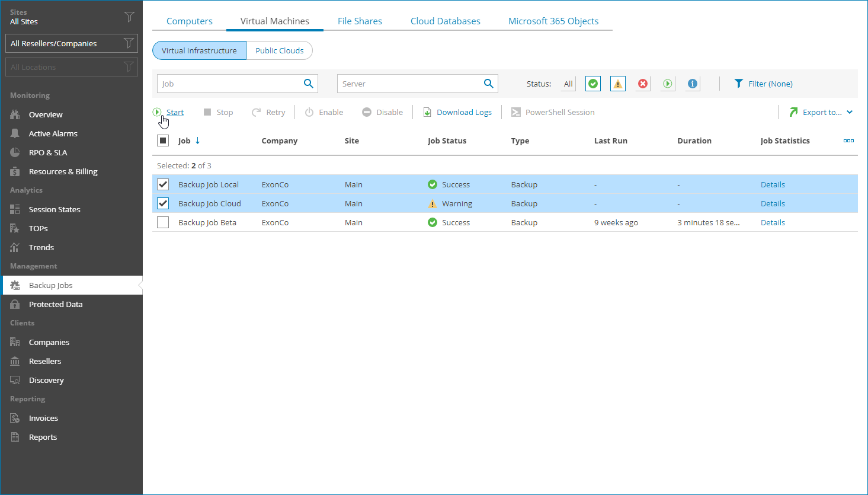Check the Backup Job Beta checkbox
Image resolution: width=868 pixels, height=495 pixels.
pos(163,222)
